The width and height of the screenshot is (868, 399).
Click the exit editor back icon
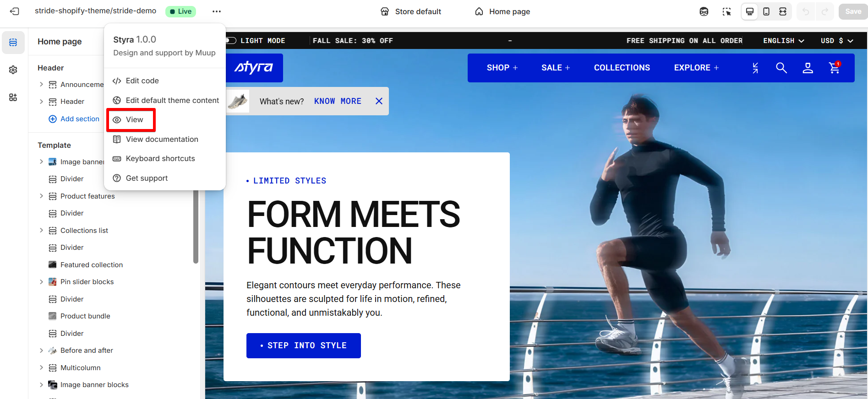[x=15, y=11]
